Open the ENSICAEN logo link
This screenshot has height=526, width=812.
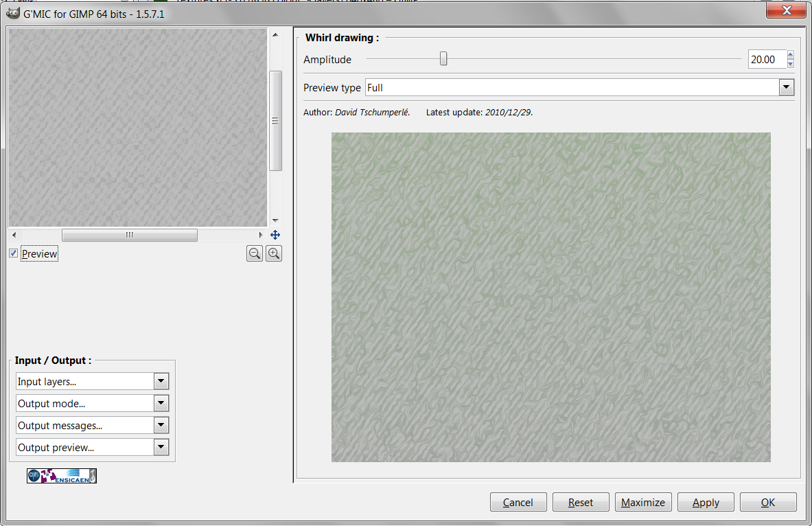point(61,475)
